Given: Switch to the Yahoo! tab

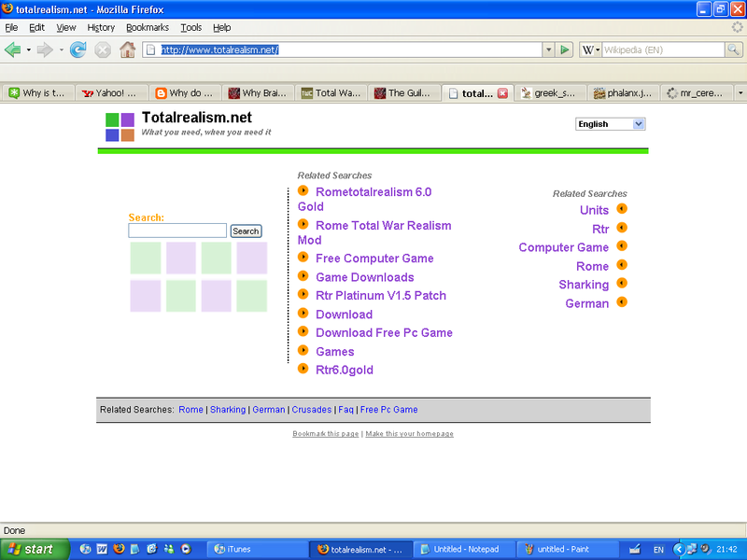Looking at the screenshot, I should coord(112,93).
